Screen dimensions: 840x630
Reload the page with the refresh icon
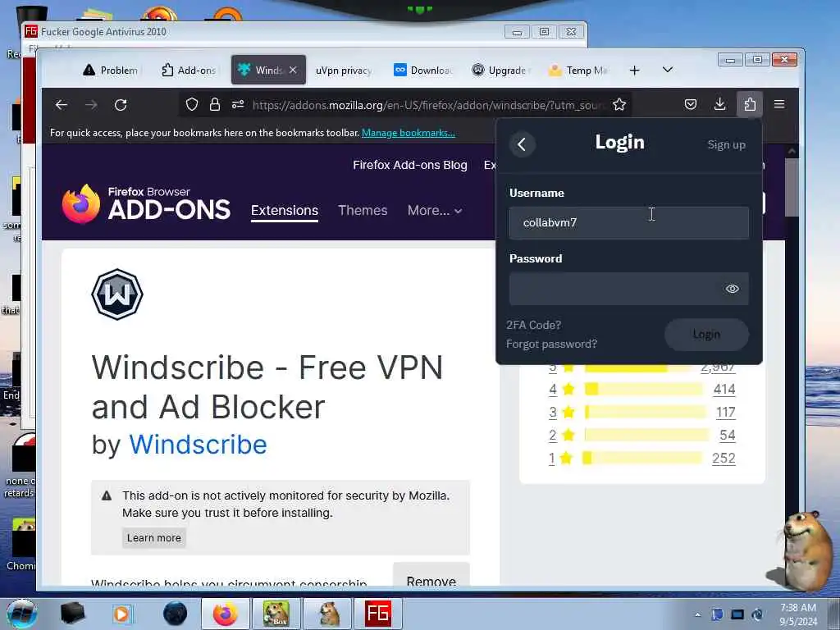point(121,105)
